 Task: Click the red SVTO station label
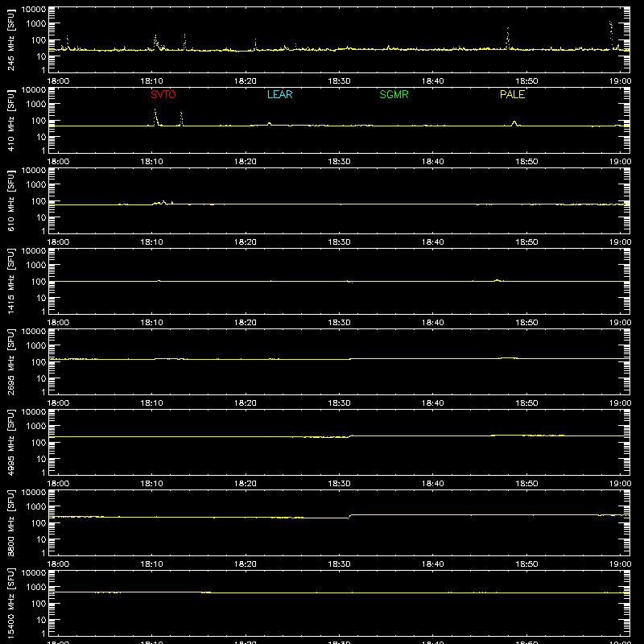pyautogui.click(x=163, y=94)
